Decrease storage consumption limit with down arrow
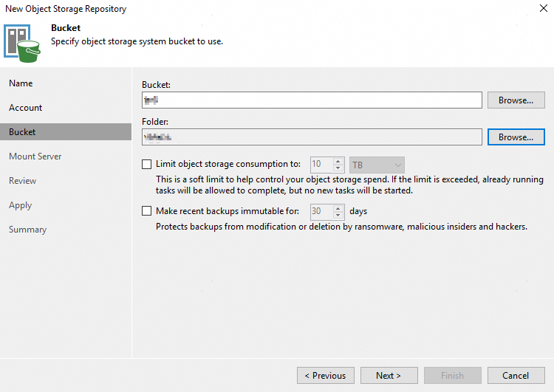The height and width of the screenshot is (392, 554). [339, 168]
